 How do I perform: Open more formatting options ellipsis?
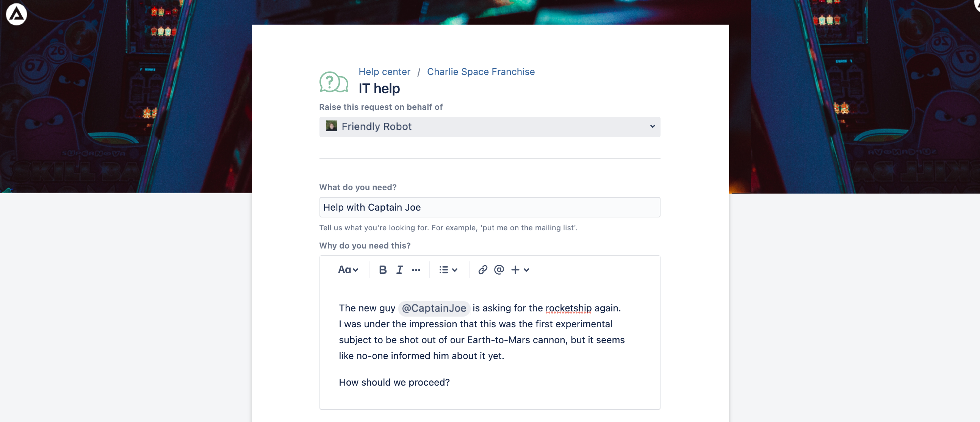[x=416, y=270]
